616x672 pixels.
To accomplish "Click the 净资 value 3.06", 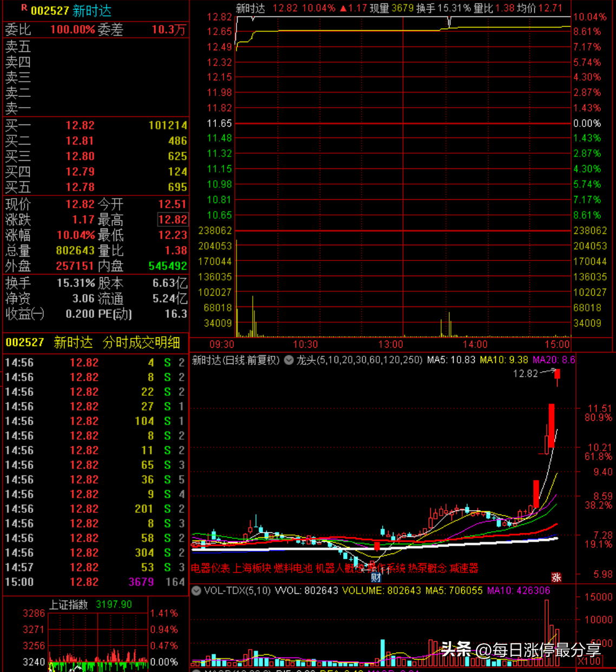I will click(83, 298).
